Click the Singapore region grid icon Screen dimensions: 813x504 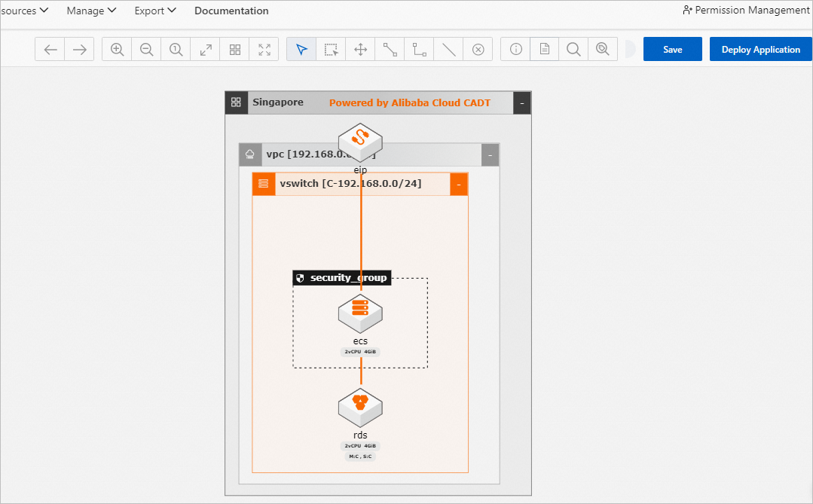pos(236,102)
